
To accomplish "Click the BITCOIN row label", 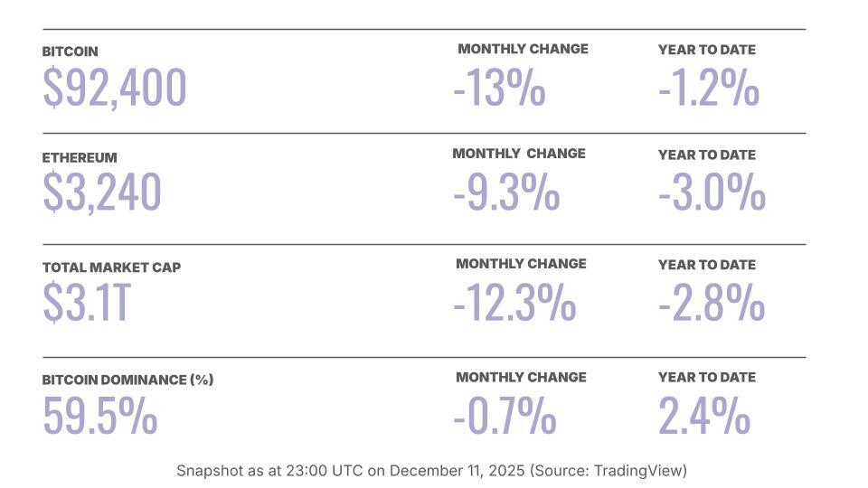I will pyautogui.click(x=70, y=52).
